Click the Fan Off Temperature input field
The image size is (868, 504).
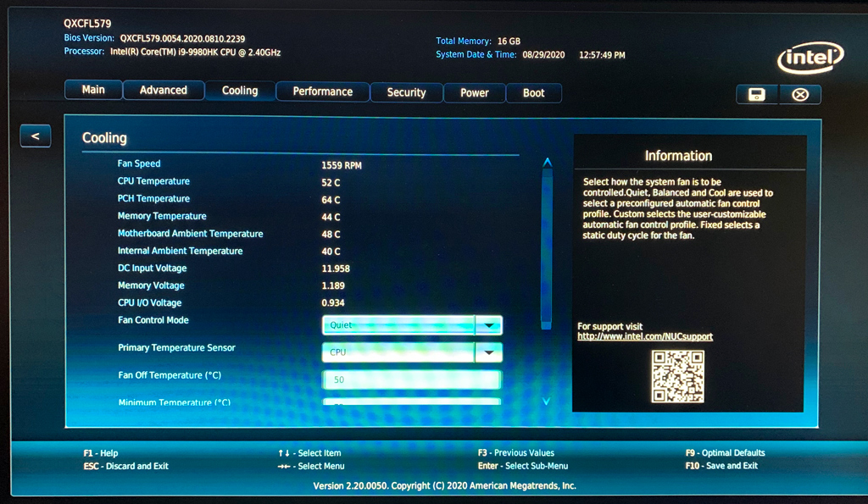point(411,379)
